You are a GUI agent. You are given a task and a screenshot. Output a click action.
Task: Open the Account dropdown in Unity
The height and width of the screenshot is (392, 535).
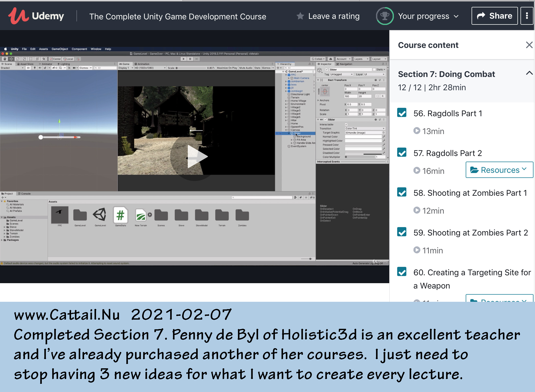[x=343, y=59]
